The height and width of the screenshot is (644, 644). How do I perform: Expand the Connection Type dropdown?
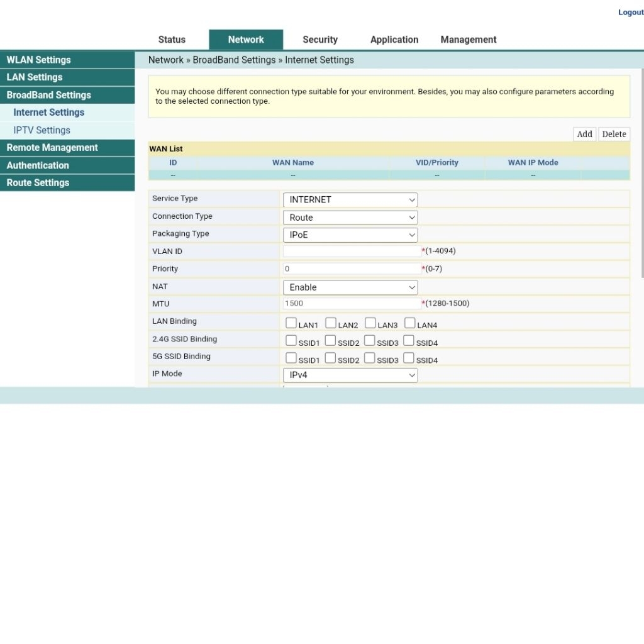click(x=350, y=217)
